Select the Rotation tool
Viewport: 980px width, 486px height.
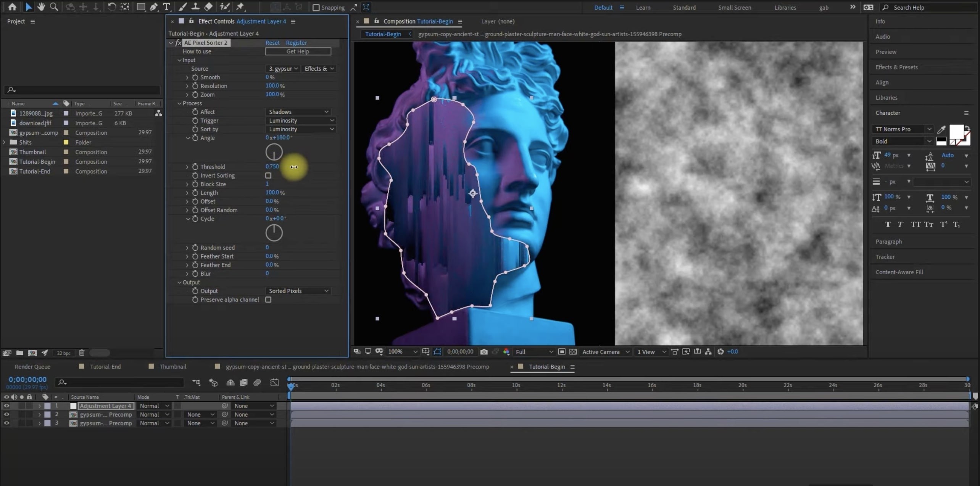pos(111,7)
